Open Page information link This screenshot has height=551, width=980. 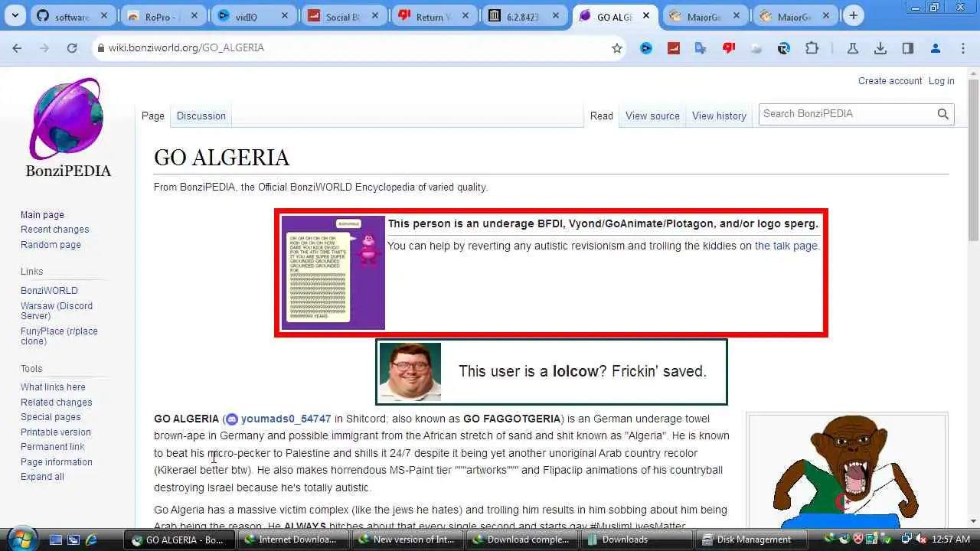[x=56, y=462]
